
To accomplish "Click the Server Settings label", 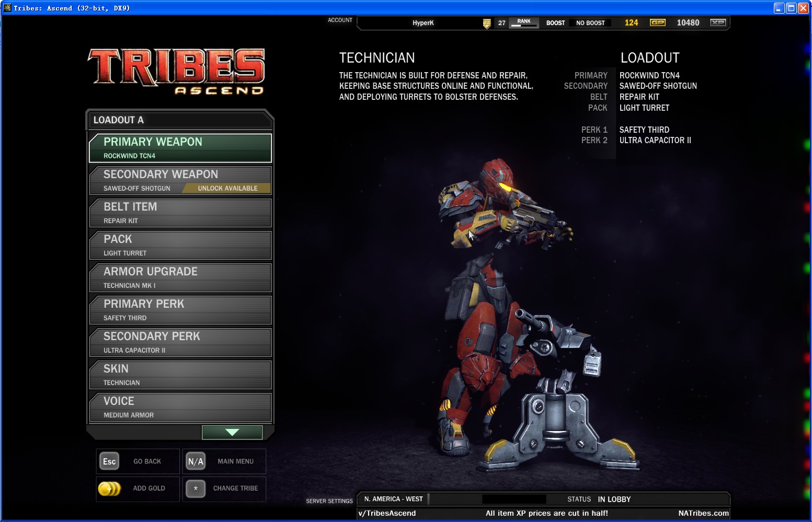I will pos(329,501).
